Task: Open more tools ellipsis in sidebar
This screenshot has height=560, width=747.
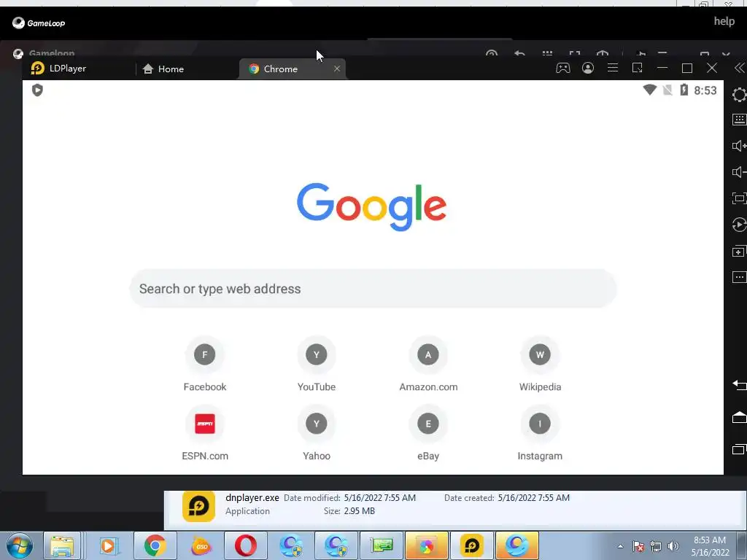Action: (x=740, y=277)
